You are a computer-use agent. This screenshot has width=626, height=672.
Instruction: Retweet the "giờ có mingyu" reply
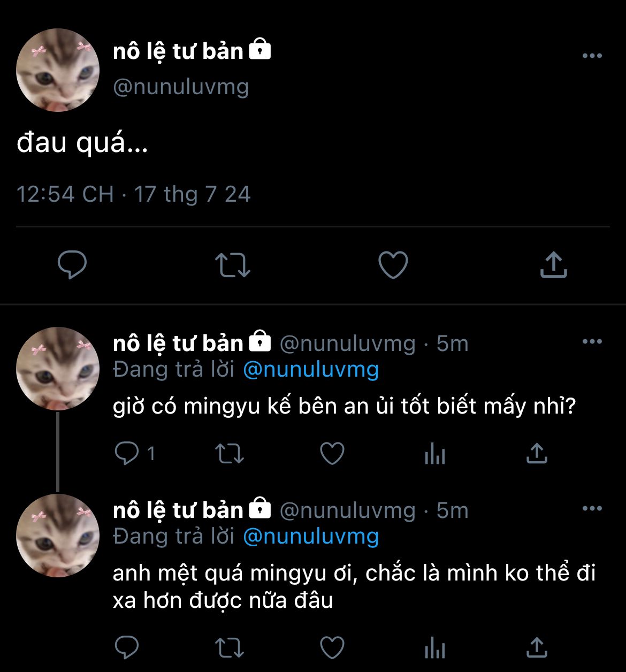pos(230,454)
